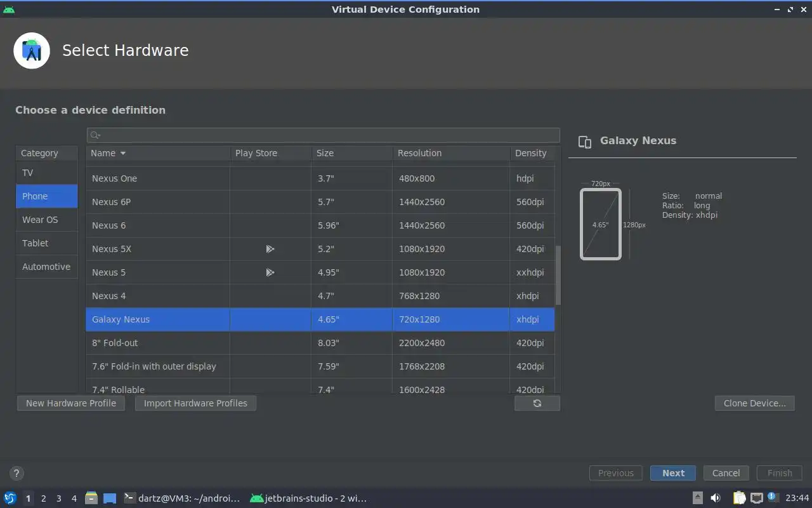Select the 7.4" Rollable device row
Image resolution: width=812 pixels, height=508 pixels.
[x=320, y=387]
